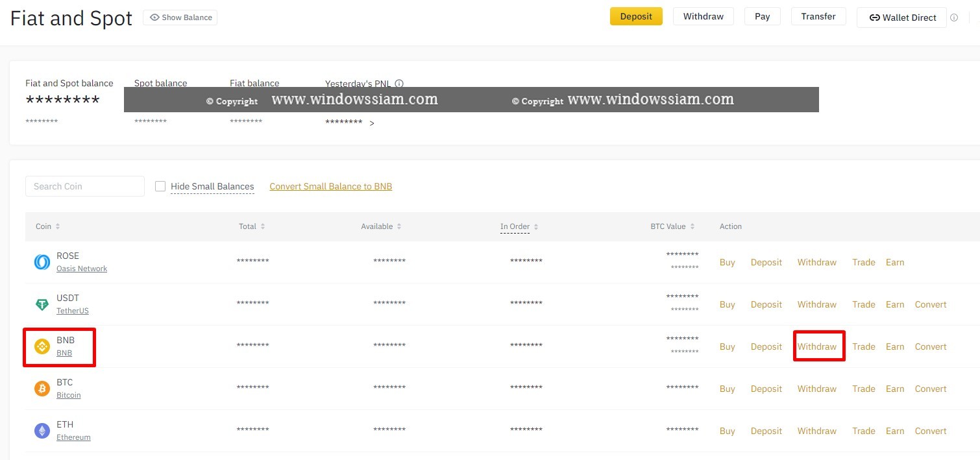The height and width of the screenshot is (460, 980).
Task: Click Convert in the BTC row
Action: click(931, 389)
